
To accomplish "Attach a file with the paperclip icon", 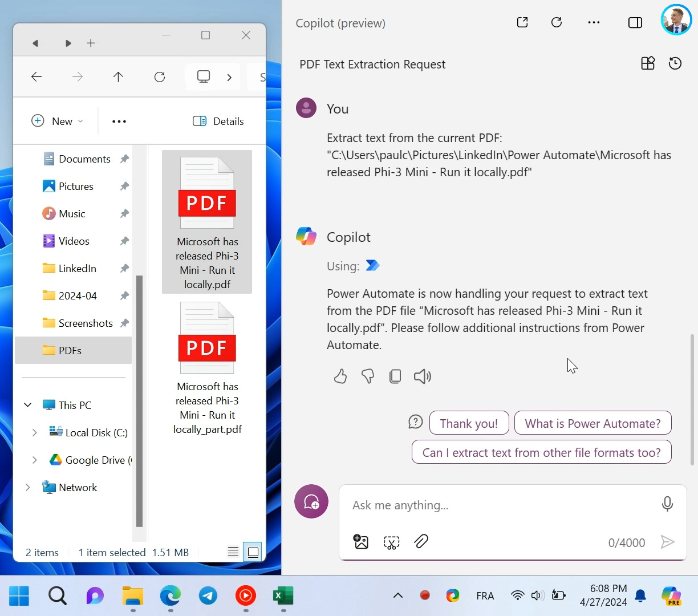I will pyautogui.click(x=421, y=541).
